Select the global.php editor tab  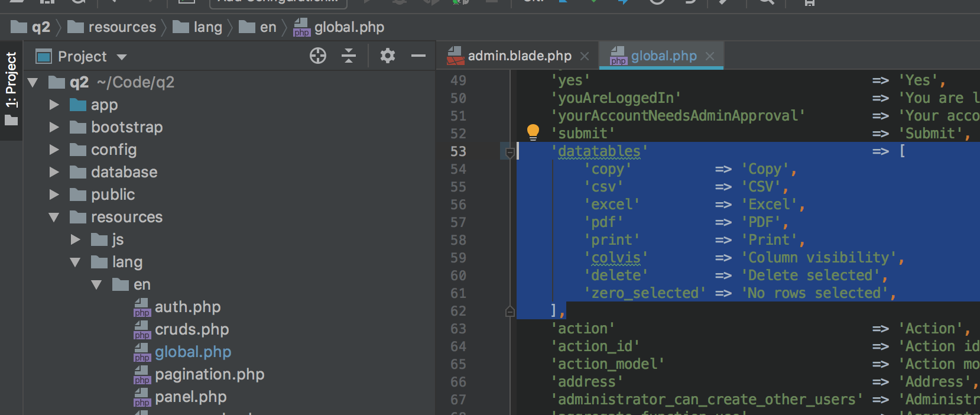coord(663,56)
